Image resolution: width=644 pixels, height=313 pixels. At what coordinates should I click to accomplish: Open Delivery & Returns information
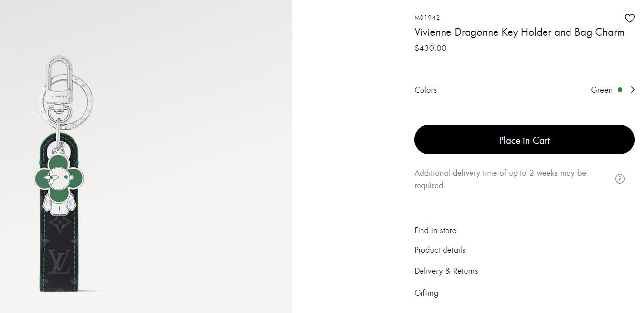[x=446, y=271]
